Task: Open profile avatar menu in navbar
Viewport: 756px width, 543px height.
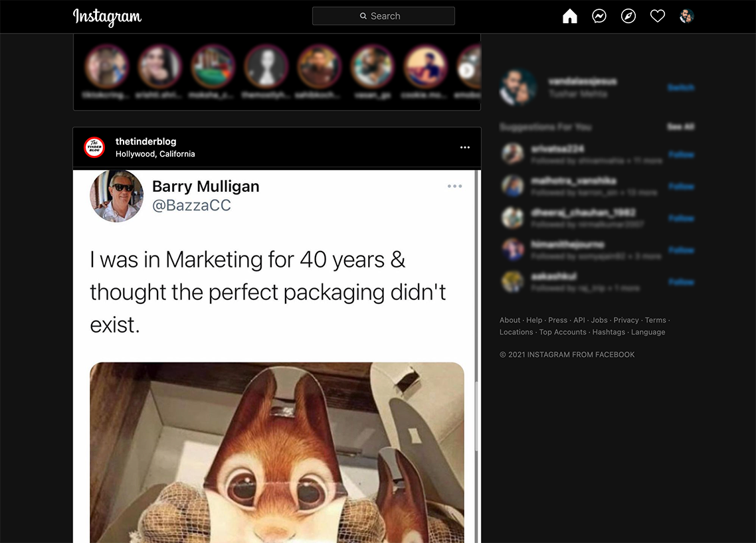Action: point(687,16)
